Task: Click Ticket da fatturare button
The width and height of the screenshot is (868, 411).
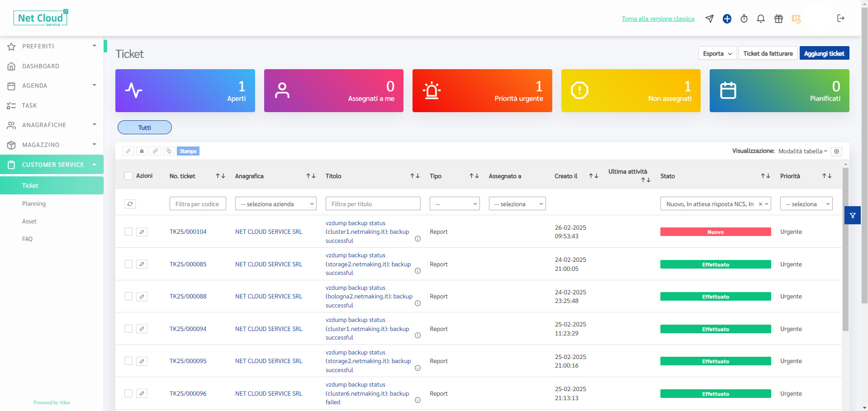Action: click(768, 53)
